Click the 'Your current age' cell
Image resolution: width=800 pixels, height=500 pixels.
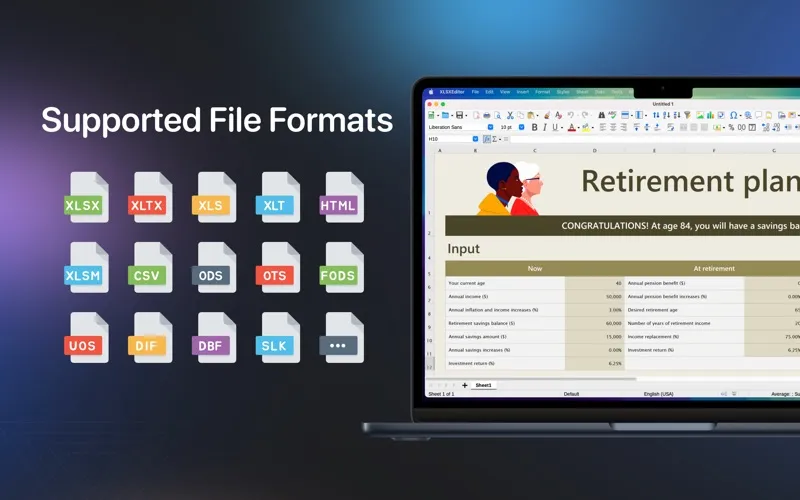[506, 283]
